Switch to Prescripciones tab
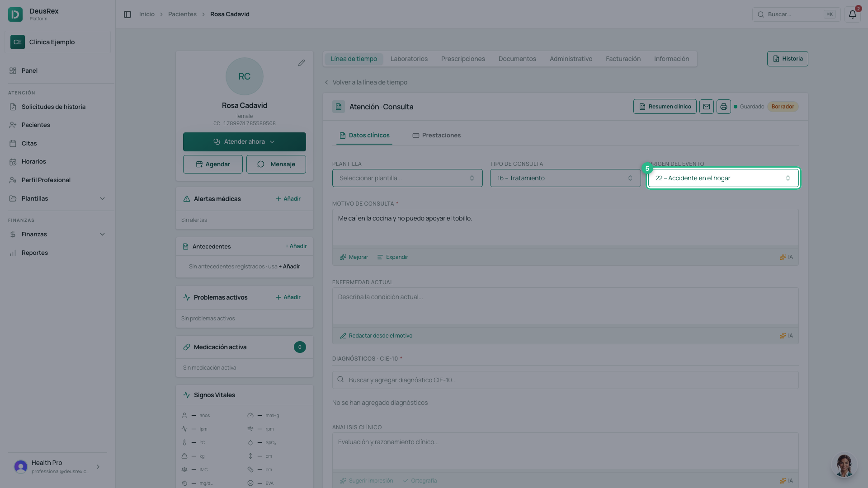Viewport: 868px width, 488px height. 463,59
